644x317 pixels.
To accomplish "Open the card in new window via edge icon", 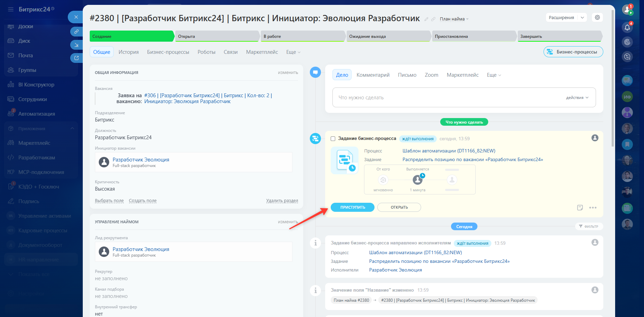I will tap(77, 58).
